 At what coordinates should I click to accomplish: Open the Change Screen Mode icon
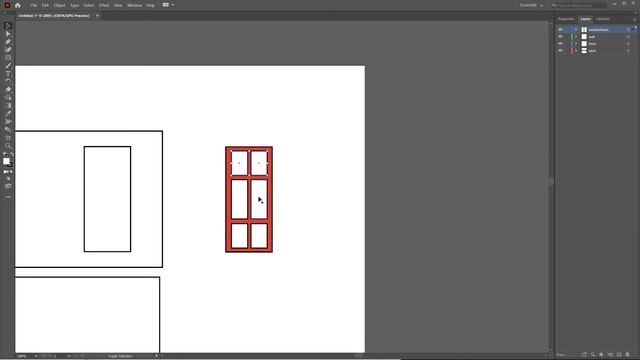pos(8,186)
